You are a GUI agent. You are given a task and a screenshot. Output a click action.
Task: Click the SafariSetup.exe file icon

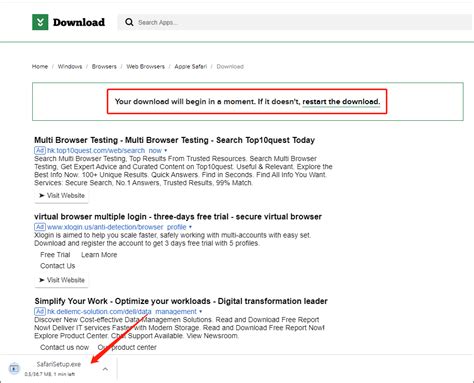pyautogui.click(x=14, y=369)
